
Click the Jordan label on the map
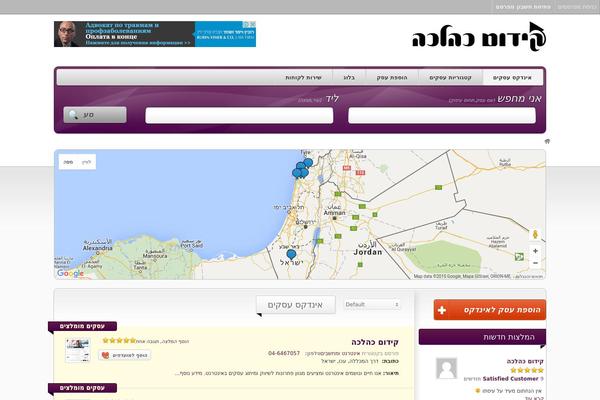pos(367,252)
